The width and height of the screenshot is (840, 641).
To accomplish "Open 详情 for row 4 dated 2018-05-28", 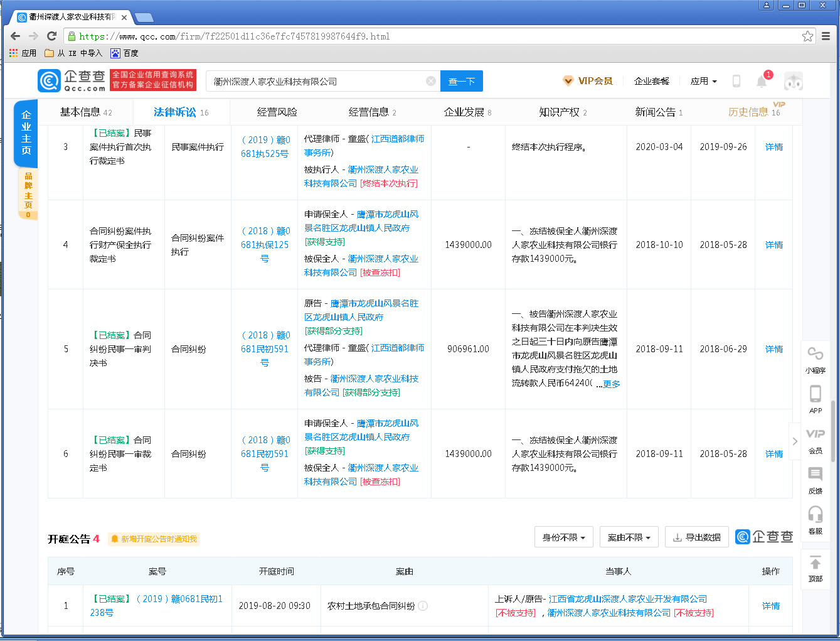I will (x=774, y=245).
